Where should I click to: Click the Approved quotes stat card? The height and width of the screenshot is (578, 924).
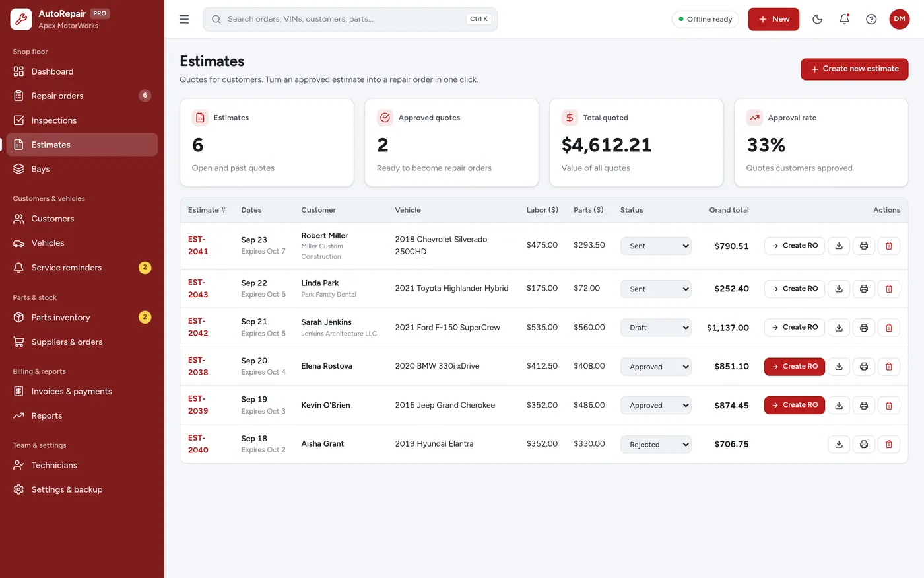(451, 143)
